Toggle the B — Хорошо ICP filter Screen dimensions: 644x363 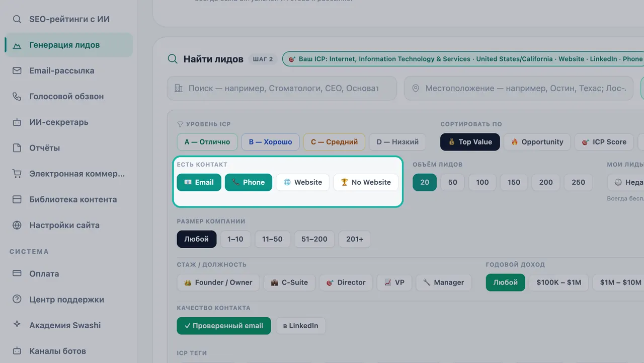point(271,142)
